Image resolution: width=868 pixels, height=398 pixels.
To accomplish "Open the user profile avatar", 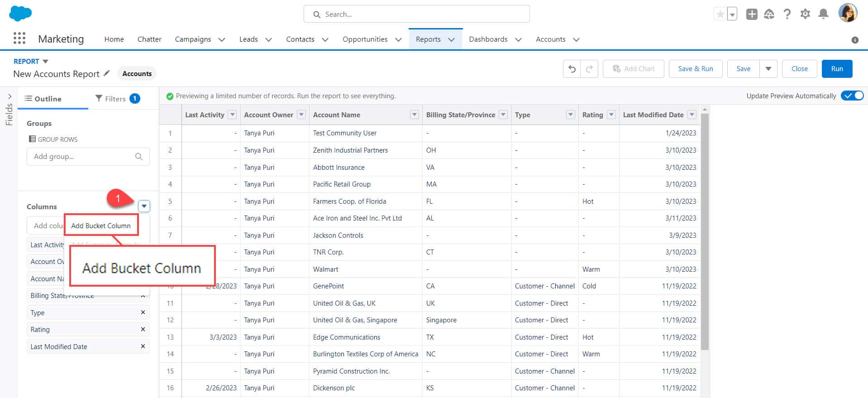I will (848, 13).
